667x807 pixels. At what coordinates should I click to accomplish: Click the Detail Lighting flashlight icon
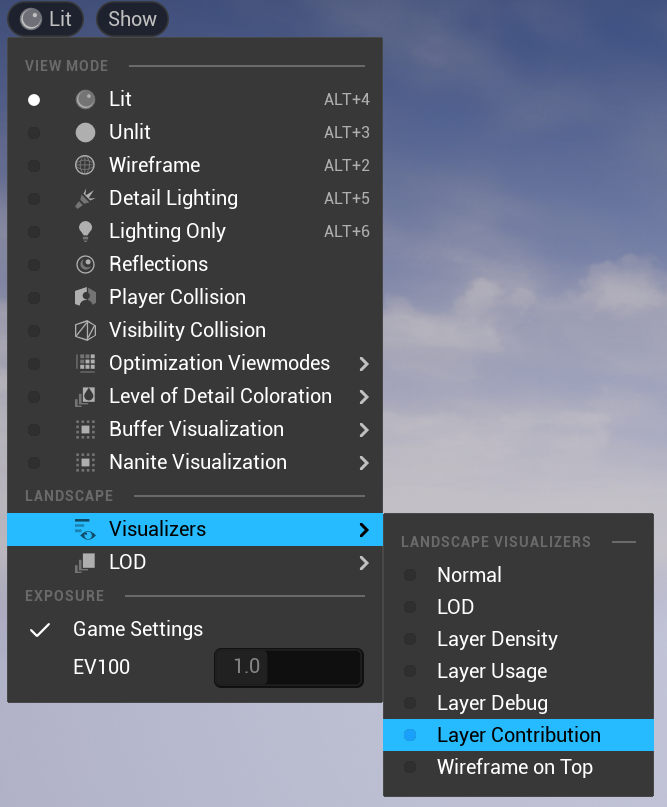pyautogui.click(x=85, y=199)
